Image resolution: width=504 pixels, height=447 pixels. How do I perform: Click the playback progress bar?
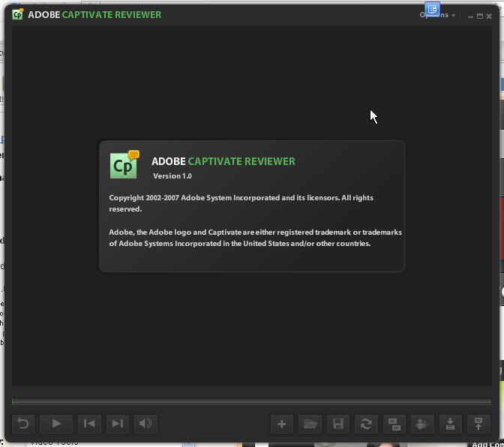coord(252,401)
